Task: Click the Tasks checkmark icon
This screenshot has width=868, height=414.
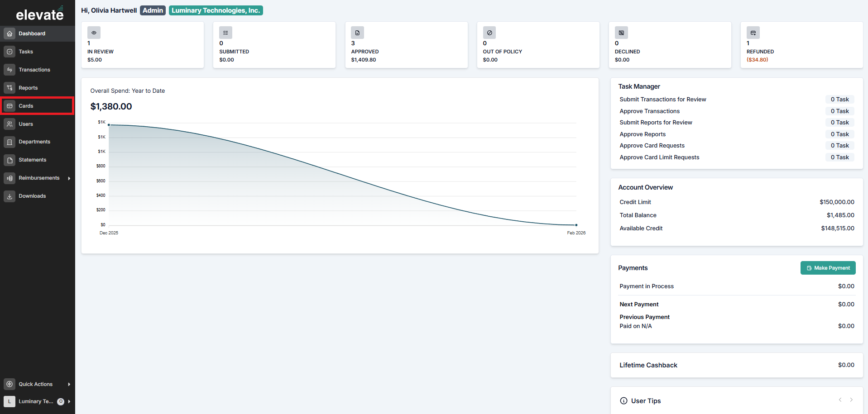Action: pos(10,52)
